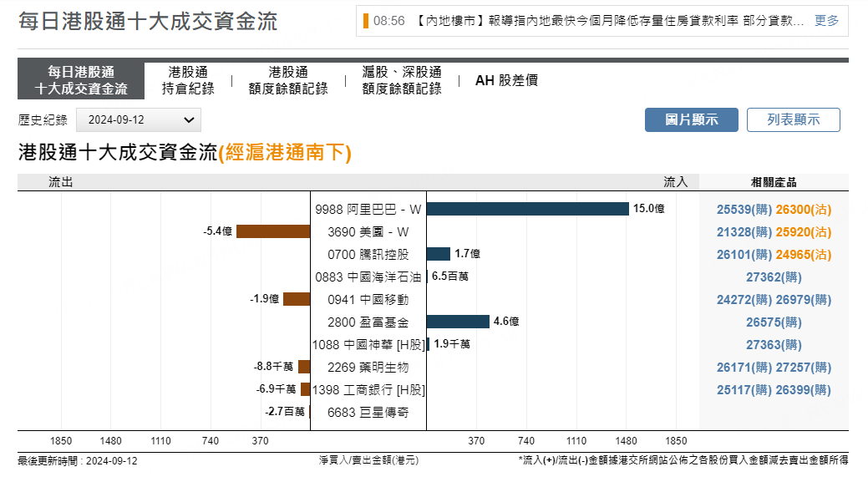
Task: Open call warrant 25539(購)
Action: pyautogui.click(x=744, y=210)
